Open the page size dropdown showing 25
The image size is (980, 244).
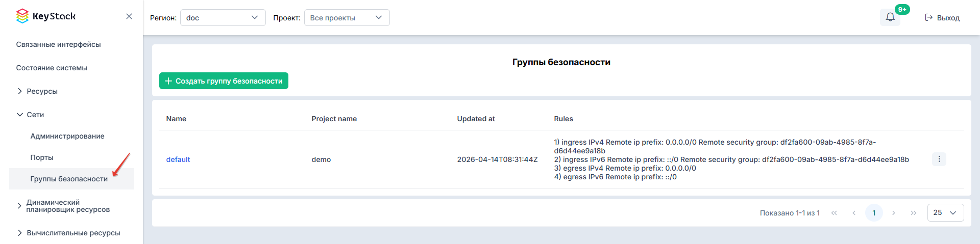(945, 213)
